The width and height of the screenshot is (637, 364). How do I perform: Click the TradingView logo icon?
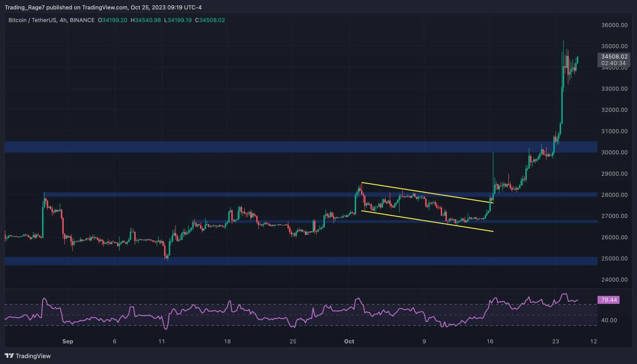9,356
